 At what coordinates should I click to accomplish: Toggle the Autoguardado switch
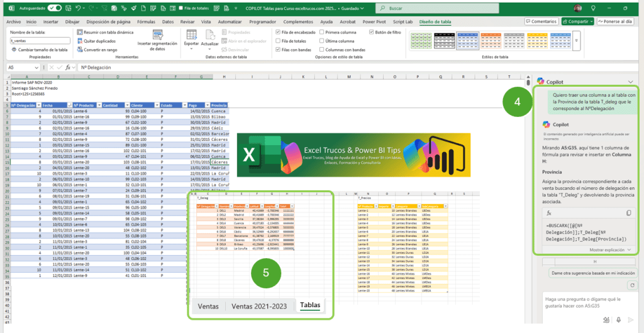pos(55,8)
